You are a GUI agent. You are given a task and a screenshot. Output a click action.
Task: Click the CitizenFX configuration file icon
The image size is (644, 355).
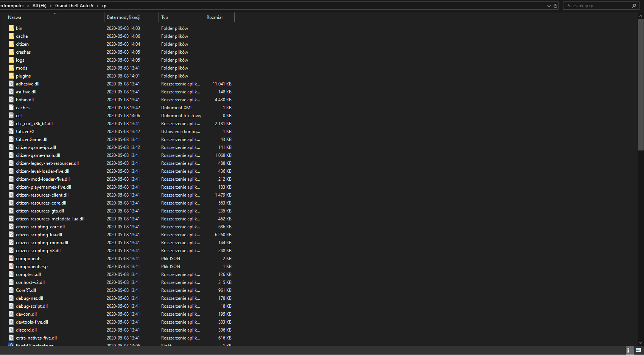(11, 131)
